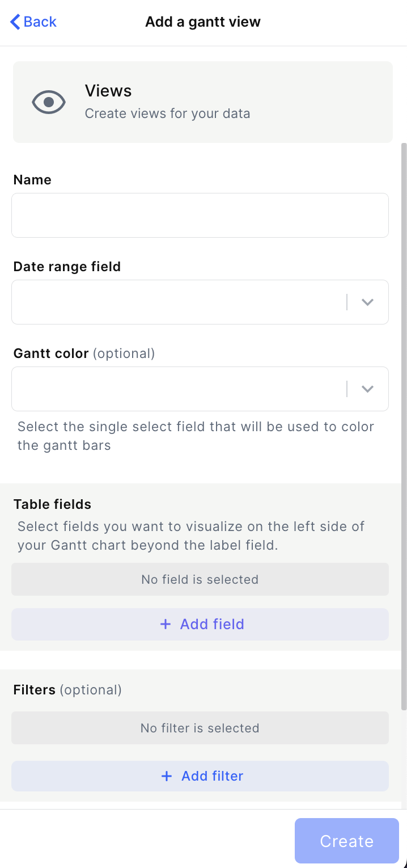Go back using the Back link text
The width and height of the screenshot is (407, 868).
click(x=40, y=22)
